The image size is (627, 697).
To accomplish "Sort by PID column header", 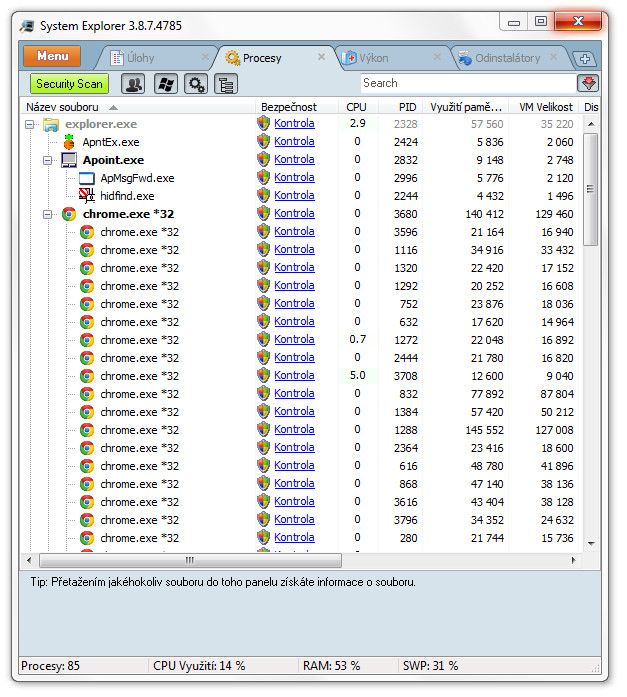I will tap(400, 107).
